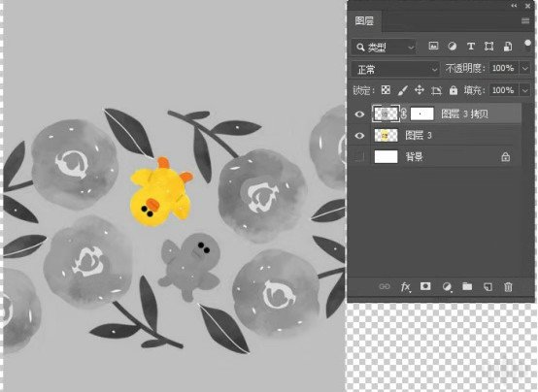
Task: Hide the 图层 3 layer
Action: coord(359,136)
